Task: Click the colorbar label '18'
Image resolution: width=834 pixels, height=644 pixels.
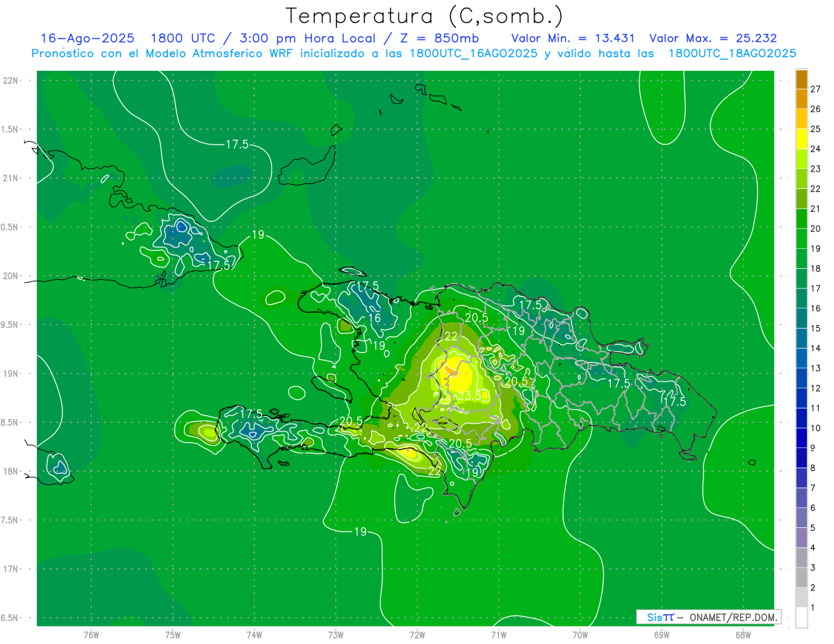Action: tap(815, 268)
